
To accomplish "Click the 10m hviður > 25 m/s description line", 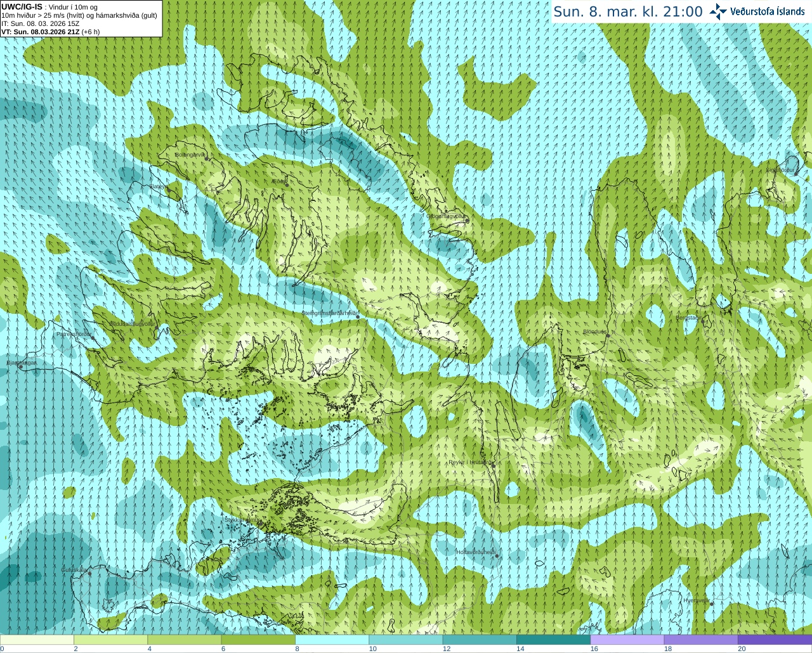I will 79,15.
